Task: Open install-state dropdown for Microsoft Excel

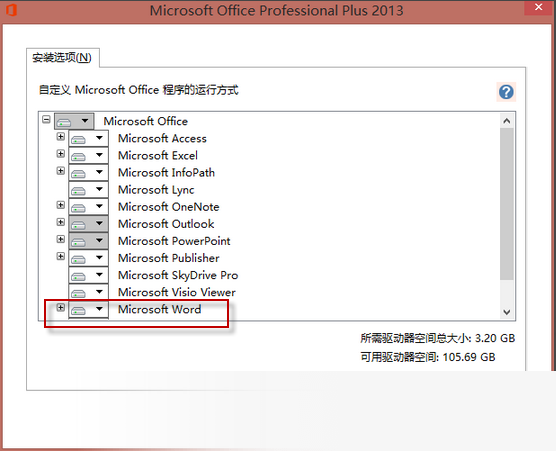Action: 88,155
